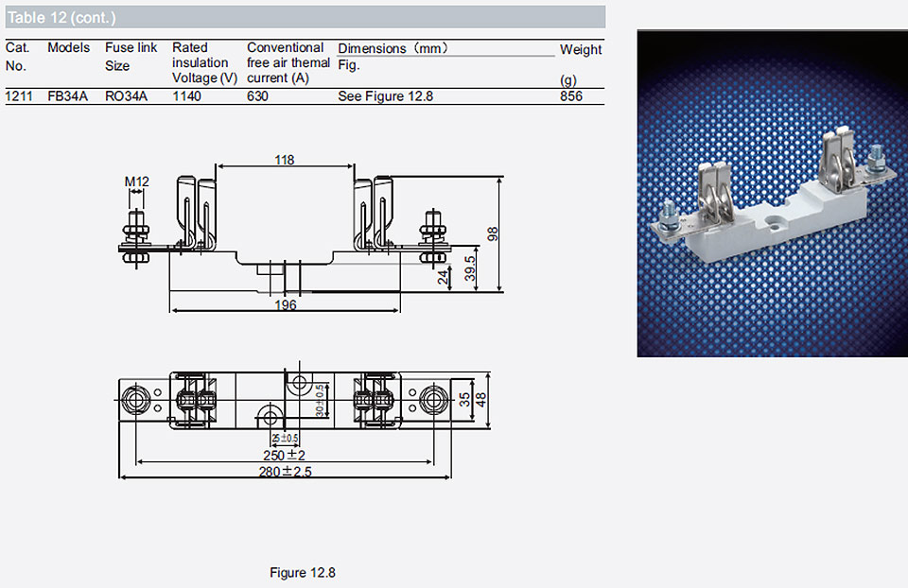Click the '25±0.5' dimension label
The image size is (908, 588).
(285, 438)
